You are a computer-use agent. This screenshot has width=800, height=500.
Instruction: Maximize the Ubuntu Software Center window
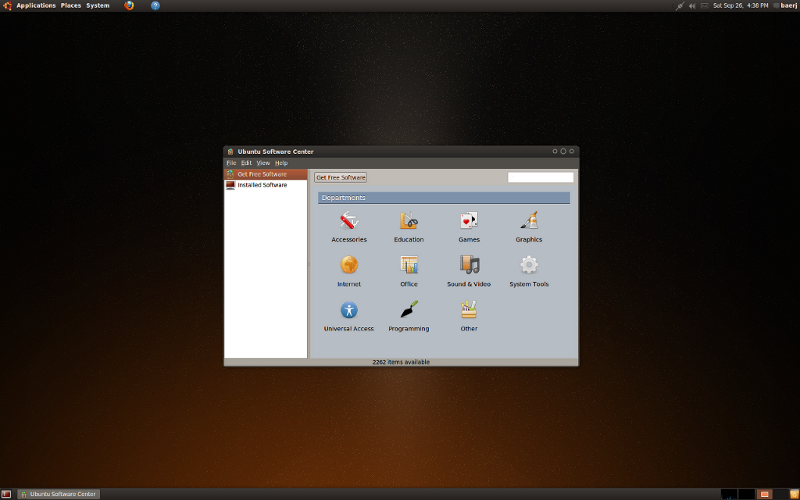(x=563, y=151)
